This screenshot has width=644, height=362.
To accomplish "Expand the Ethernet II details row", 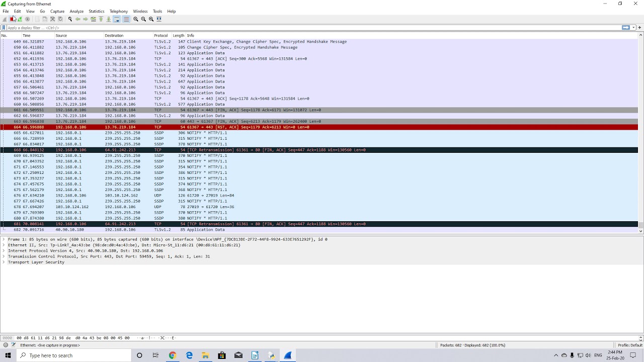I will tap(4, 245).
